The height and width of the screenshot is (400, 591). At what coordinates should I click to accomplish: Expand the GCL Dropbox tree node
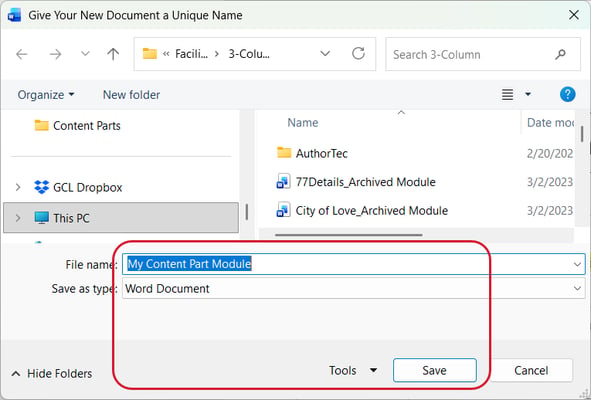18,187
